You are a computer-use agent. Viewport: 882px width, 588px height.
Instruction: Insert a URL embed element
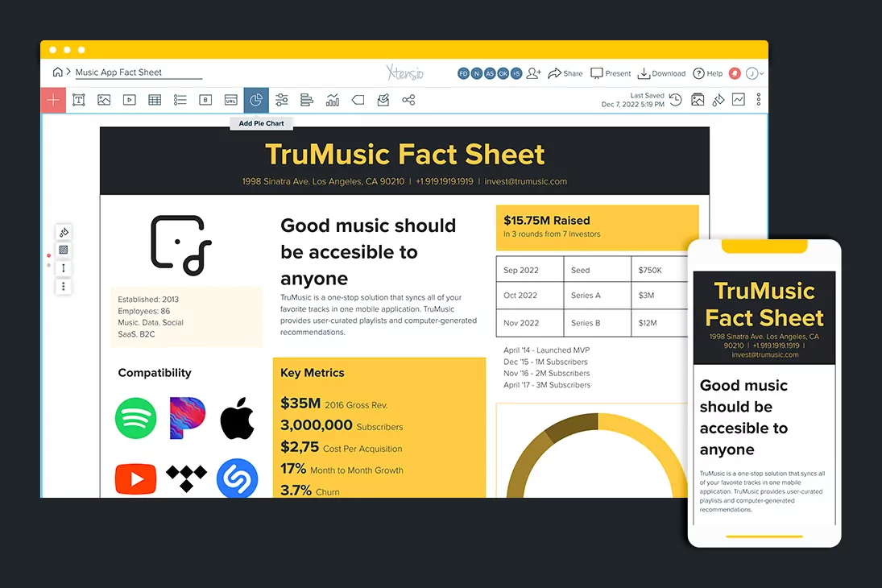point(231,100)
